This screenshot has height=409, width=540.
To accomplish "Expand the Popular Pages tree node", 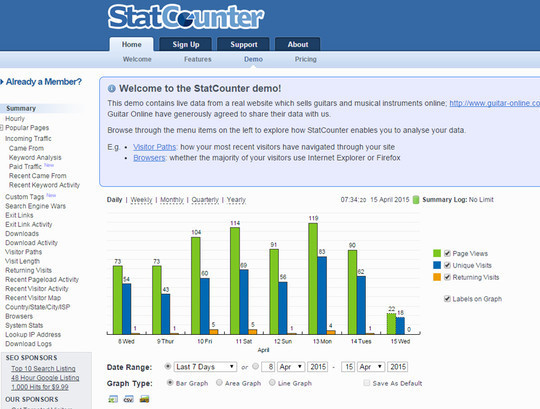I will point(1,128).
